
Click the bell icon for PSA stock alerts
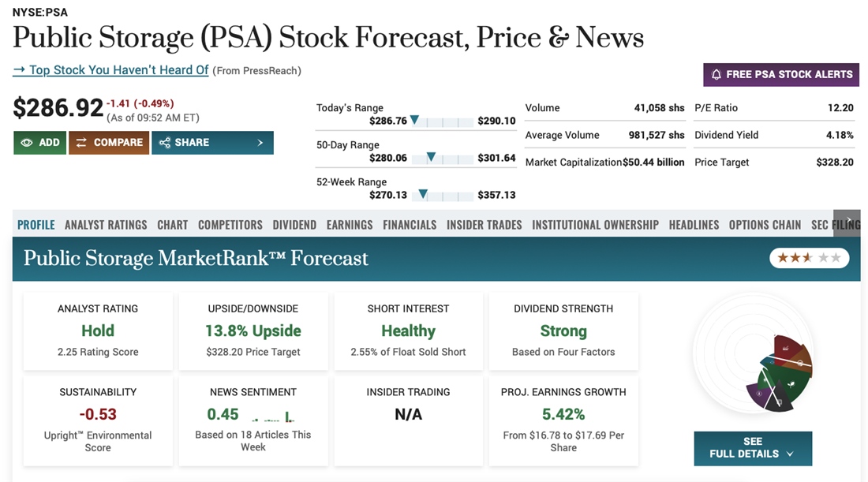(x=716, y=74)
